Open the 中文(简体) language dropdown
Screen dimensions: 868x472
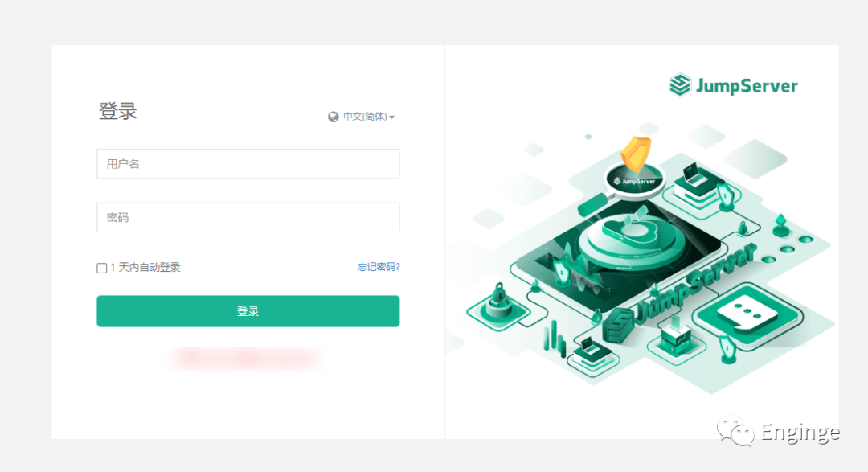[x=362, y=117]
